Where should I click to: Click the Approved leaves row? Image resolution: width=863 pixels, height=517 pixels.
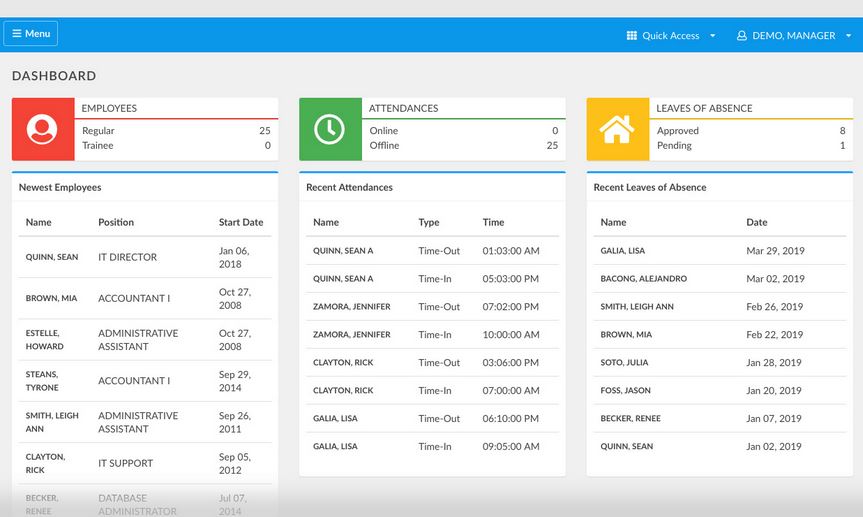[751, 130]
